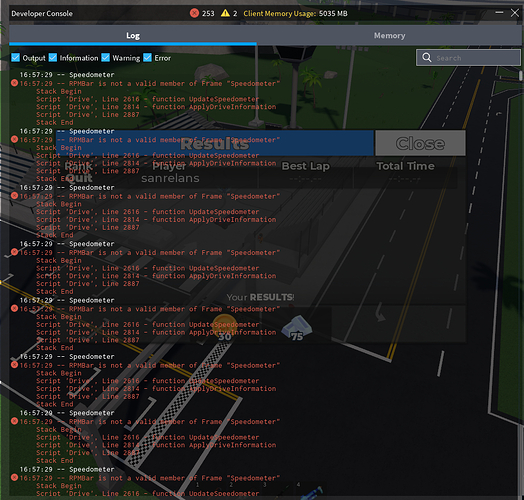Focus the Search input field

(x=468, y=58)
